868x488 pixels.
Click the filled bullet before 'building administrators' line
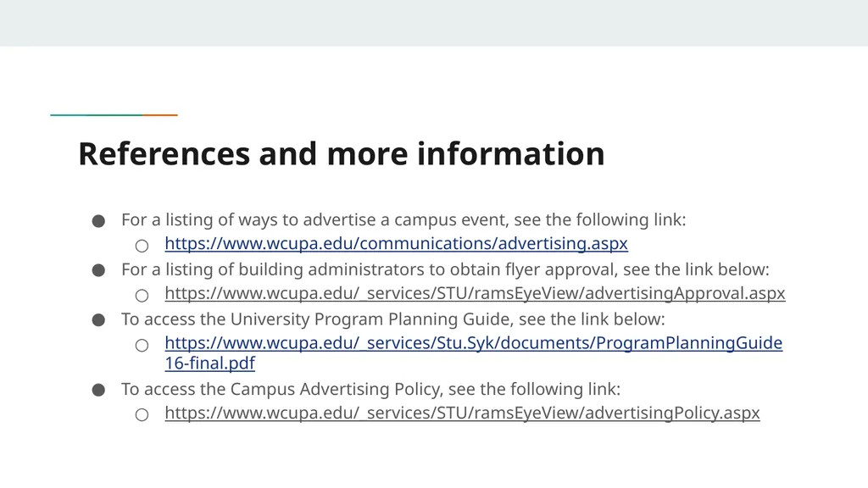click(98, 270)
